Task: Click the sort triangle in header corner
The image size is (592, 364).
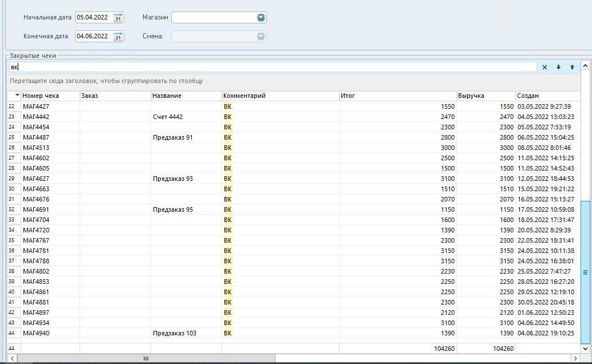Action: point(17,95)
